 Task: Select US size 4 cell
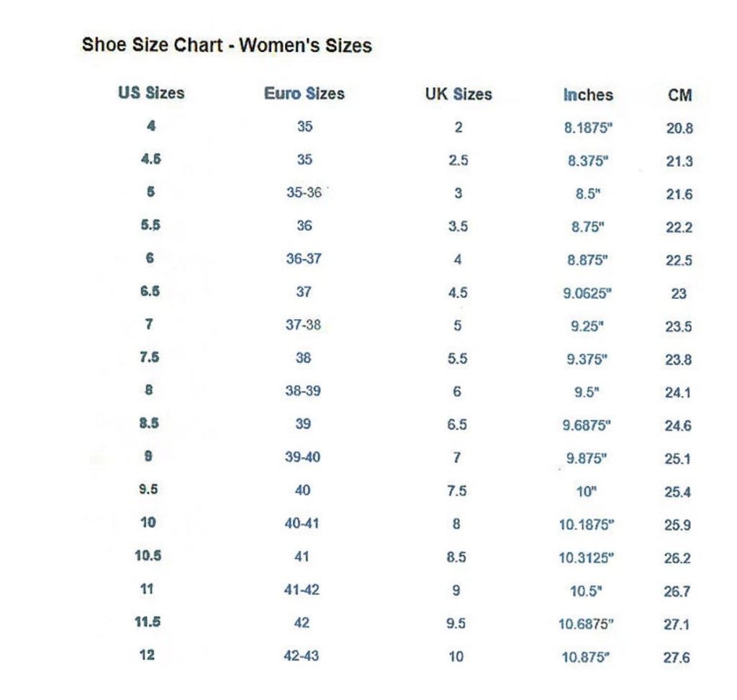(151, 125)
